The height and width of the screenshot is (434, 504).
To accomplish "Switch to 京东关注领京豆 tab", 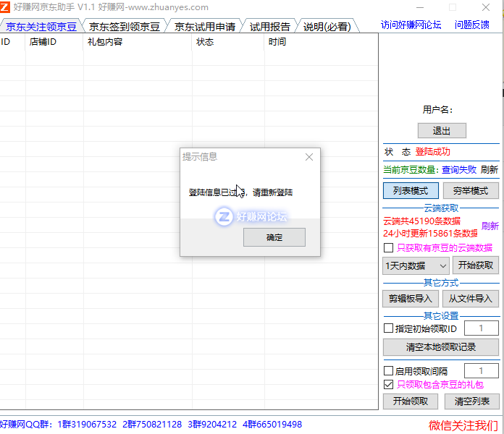I will tap(41, 26).
